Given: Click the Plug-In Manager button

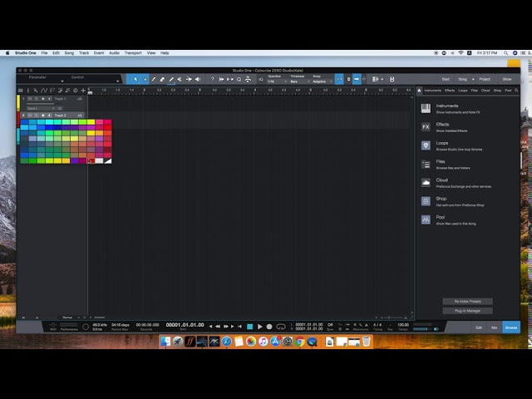Looking at the screenshot, I should coord(467,311).
